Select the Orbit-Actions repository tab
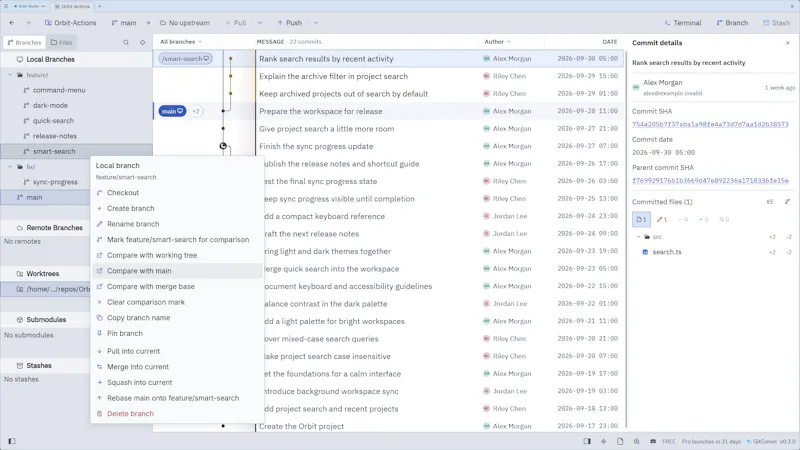The height and width of the screenshot is (450, 800). [x=72, y=6]
